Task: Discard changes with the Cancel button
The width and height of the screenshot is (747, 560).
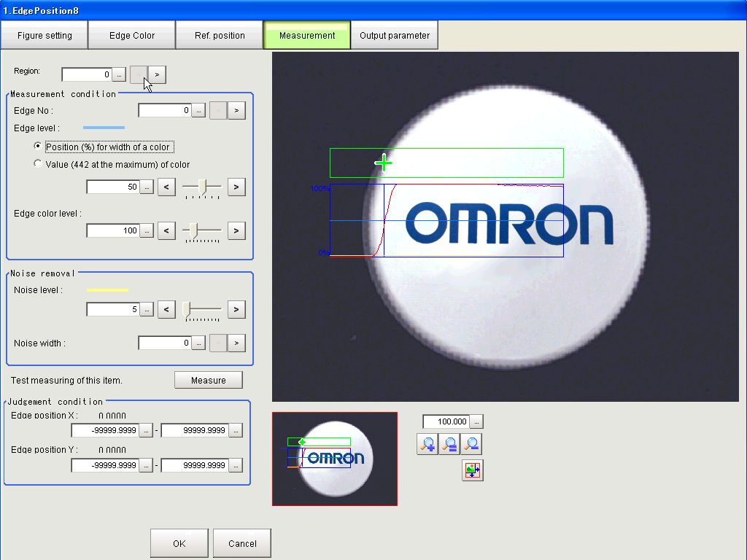Action: [242, 543]
